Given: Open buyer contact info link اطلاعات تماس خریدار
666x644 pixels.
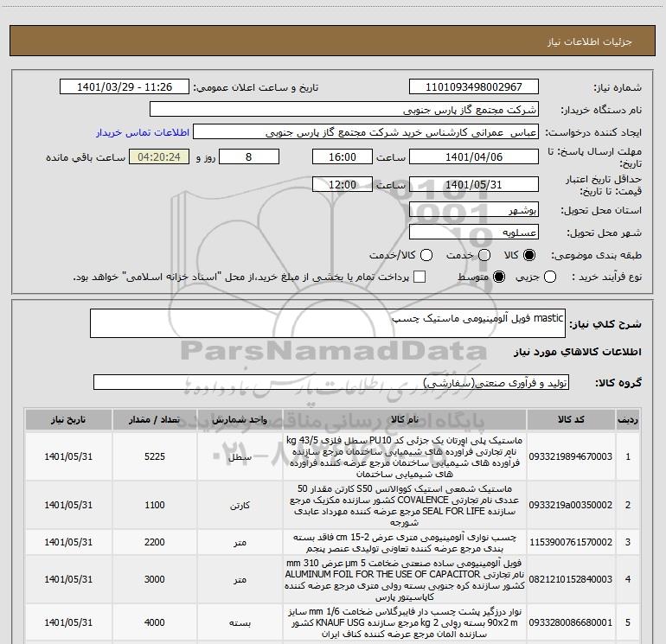Looking at the screenshot, I should pos(143,132).
